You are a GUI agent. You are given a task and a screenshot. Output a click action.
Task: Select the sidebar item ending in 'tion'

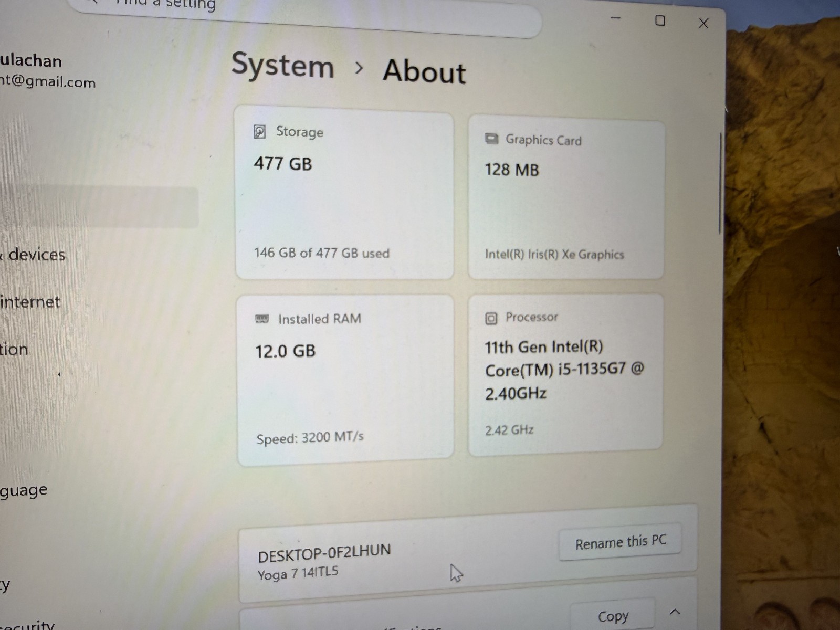click(14, 350)
